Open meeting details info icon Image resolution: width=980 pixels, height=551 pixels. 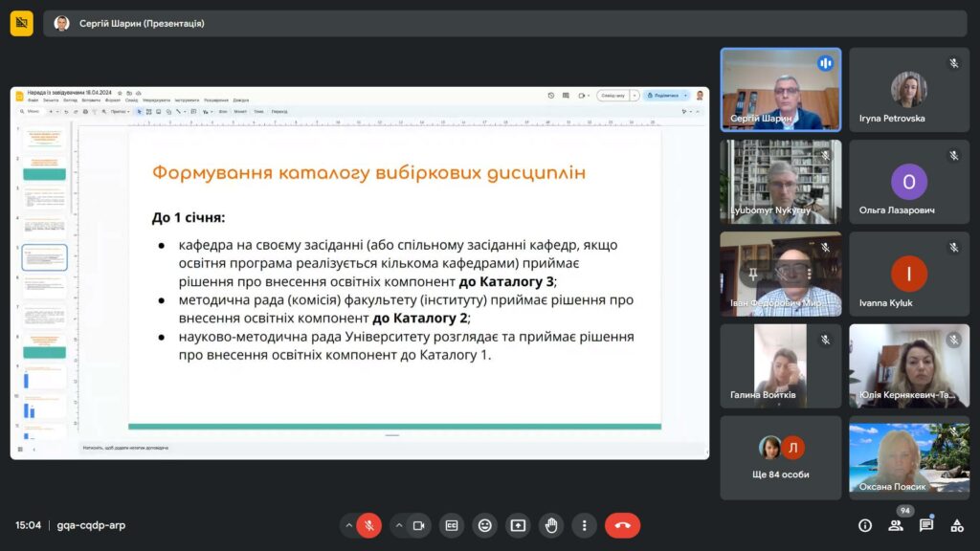[x=865, y=525]
